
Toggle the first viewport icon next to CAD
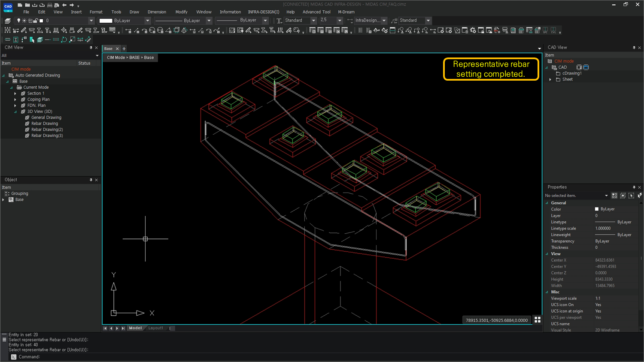[579, 67]
